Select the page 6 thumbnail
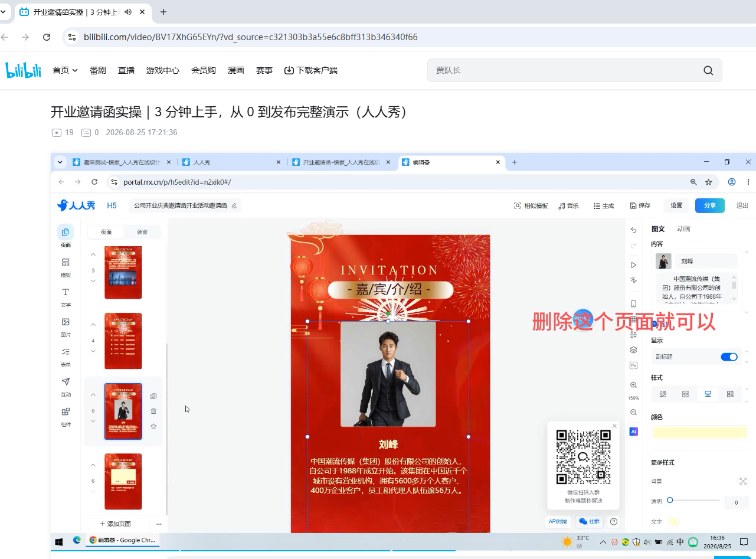 click(123, 481)
